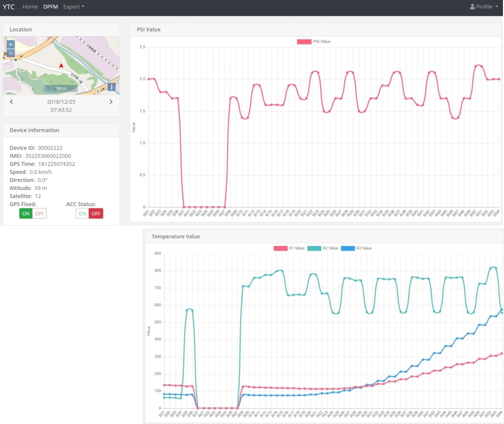Set GPS Fixed to OFF

[39, 213]
